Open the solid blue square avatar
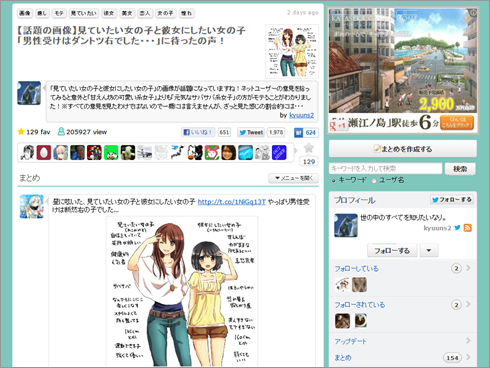Viewport: 490px width, 368px height. tap(279, 152)
